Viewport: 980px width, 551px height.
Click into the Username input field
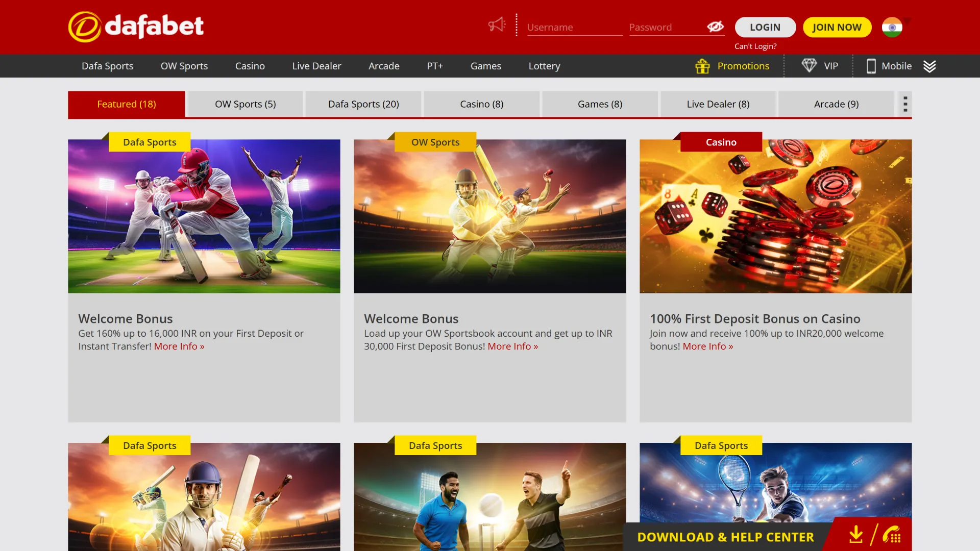[x=574, y=27]
